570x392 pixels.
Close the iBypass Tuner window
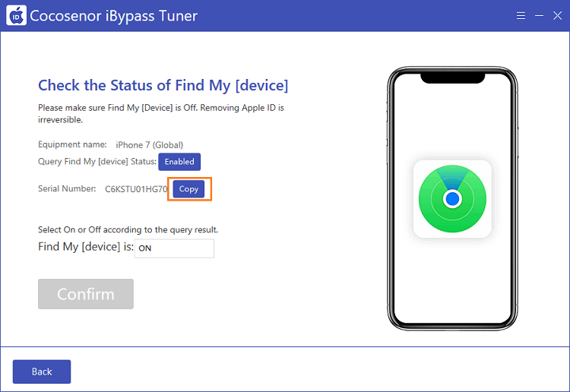click(x=557, y=16)
